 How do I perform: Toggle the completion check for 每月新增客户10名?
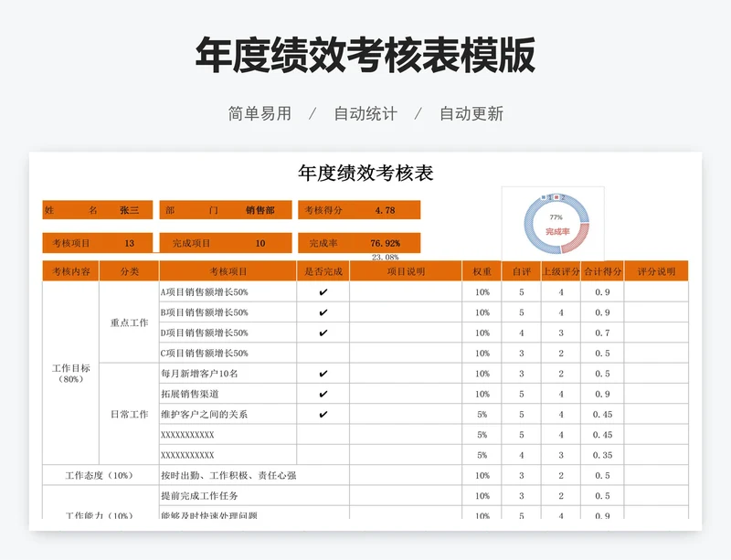(323, 374)
